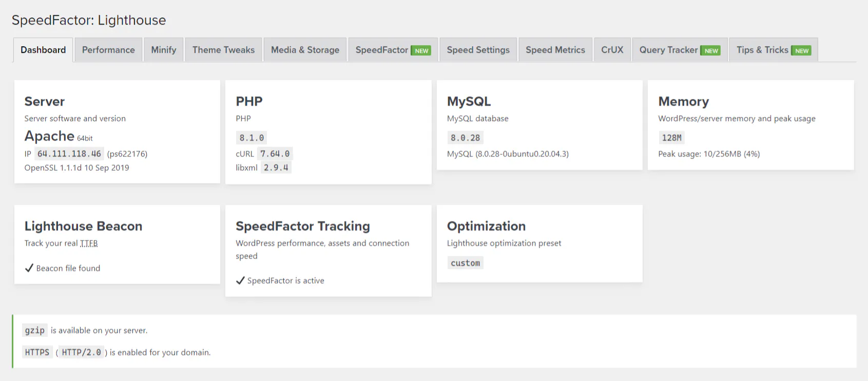Click the MySQL card heading
Screen dimensions: 868x381
(x=469, y=102)
